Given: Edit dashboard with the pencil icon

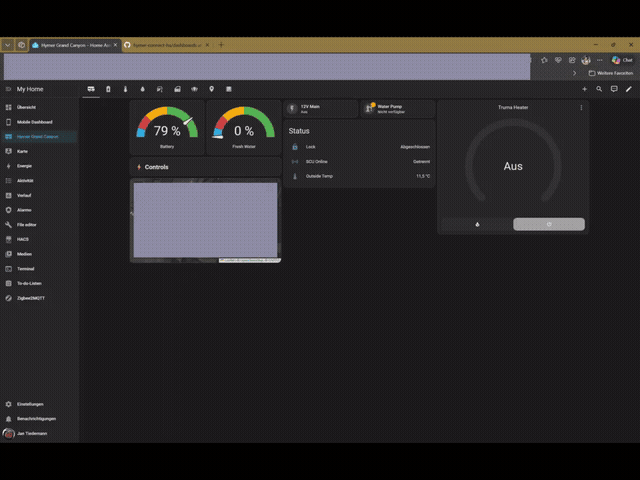Looking at the screenshot, I should click(629, 89).
